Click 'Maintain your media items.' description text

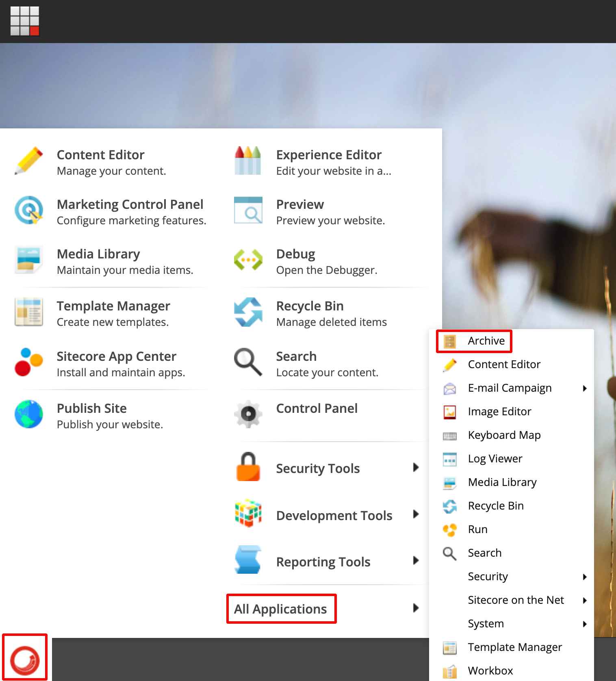125,270
